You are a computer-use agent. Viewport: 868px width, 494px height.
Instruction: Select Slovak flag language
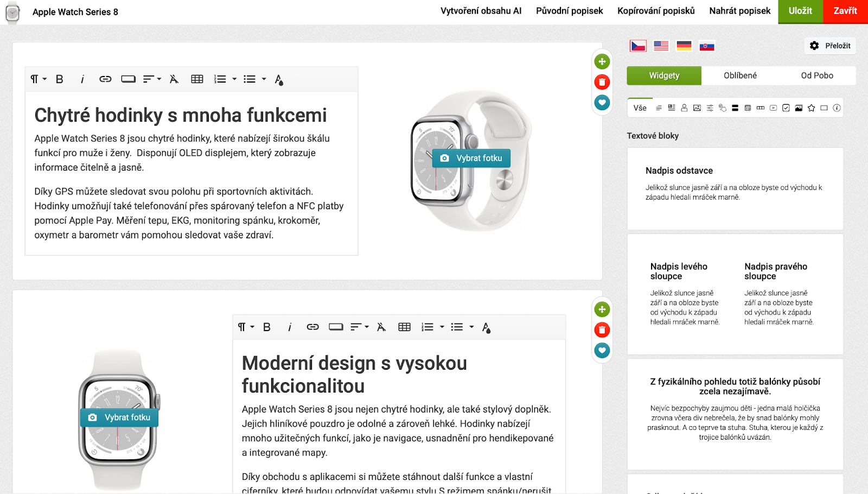click(x=707, y=46)
